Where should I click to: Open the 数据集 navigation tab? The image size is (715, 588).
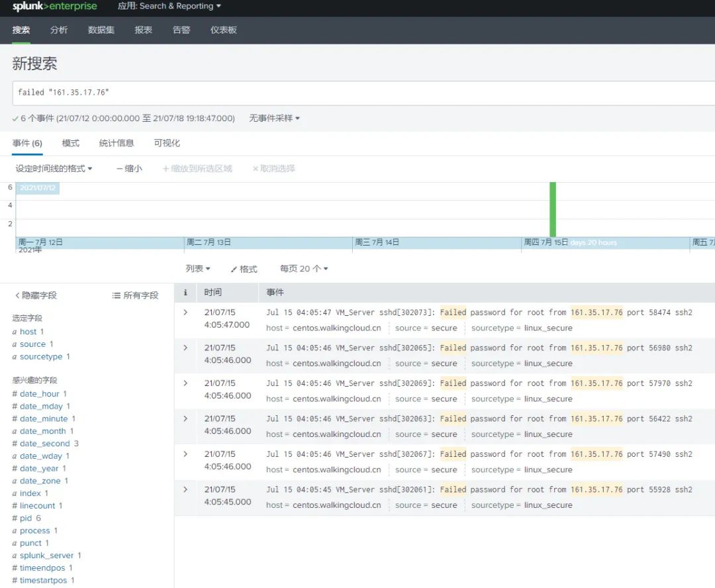(101, 30)
